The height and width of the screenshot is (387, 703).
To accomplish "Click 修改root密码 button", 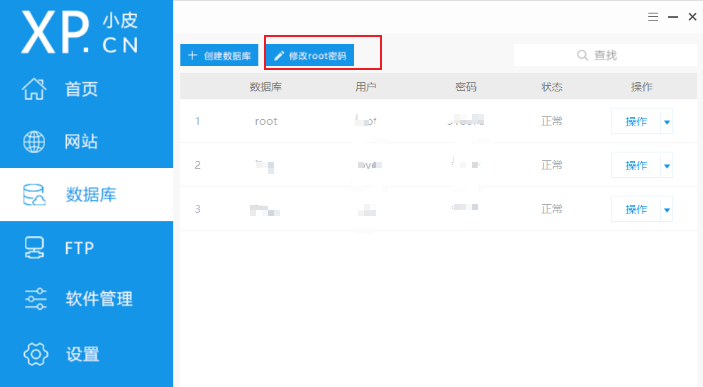I will pos(310,55).
